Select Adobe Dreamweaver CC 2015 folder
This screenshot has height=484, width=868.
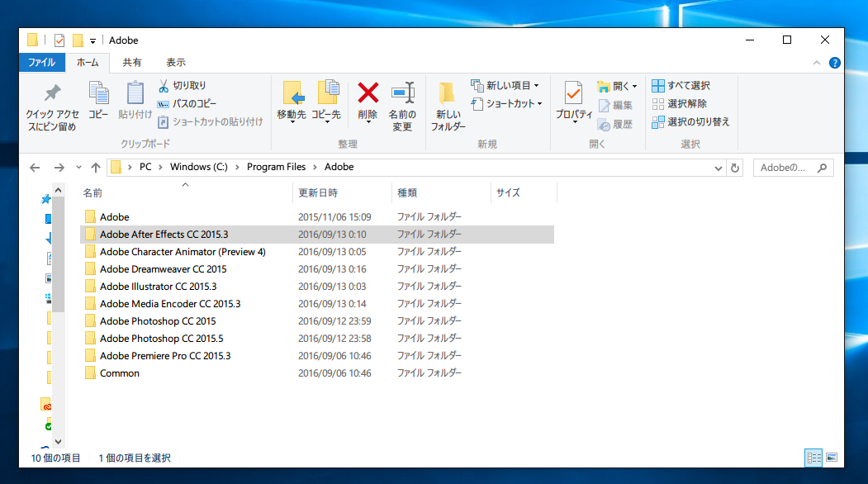(x=317, y=269)
